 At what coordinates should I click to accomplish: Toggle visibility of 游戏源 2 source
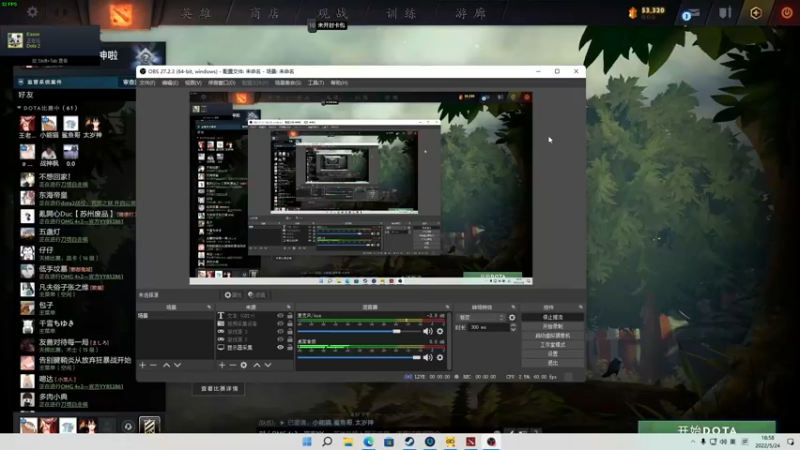click(280, 339)
